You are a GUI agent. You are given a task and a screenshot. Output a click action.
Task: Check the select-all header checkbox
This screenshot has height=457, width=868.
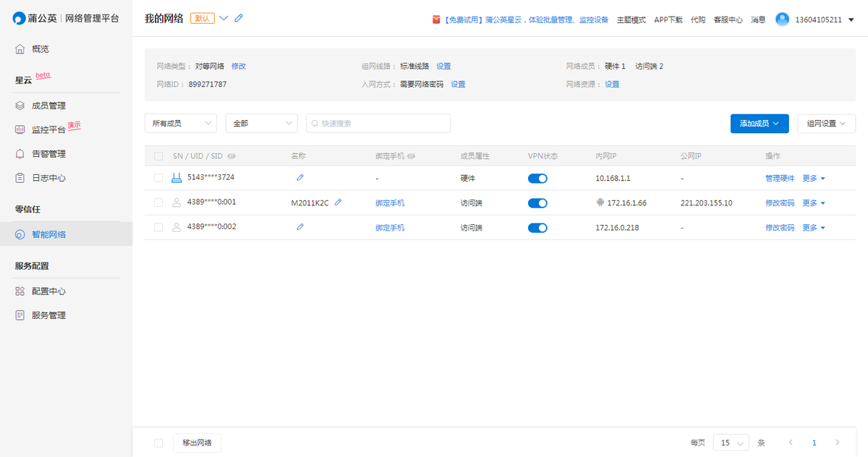click(x=158, y=156)
